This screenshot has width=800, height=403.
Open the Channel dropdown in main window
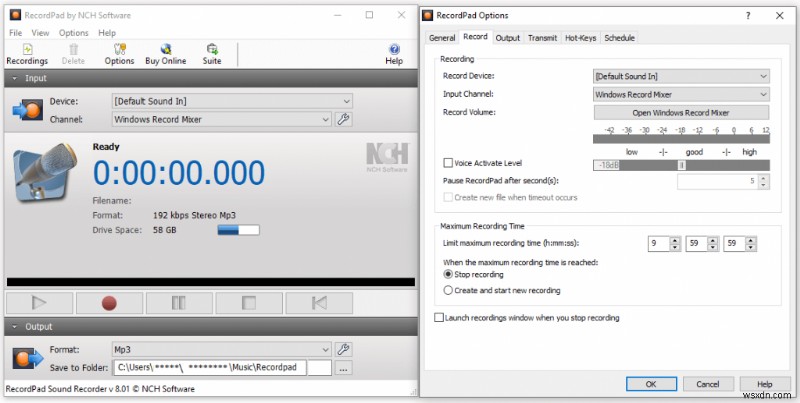click(221, 119)
